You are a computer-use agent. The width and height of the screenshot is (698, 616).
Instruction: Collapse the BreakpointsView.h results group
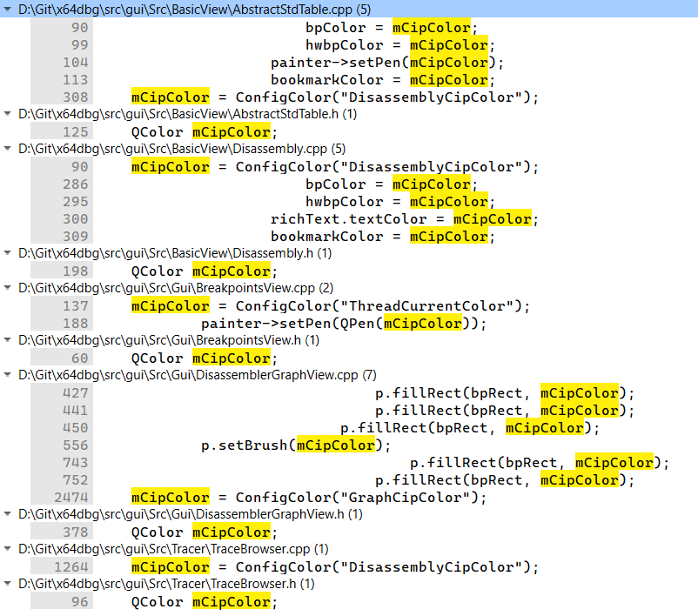(x=7, y=340)
